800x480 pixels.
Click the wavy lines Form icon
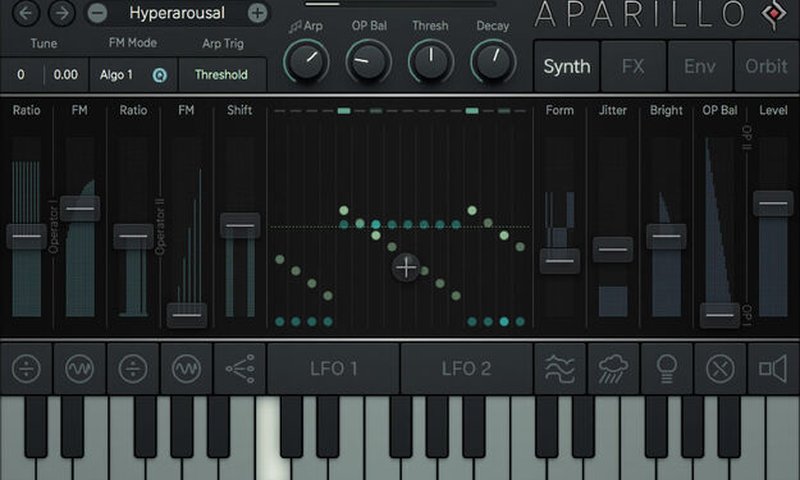pos(560,369)
